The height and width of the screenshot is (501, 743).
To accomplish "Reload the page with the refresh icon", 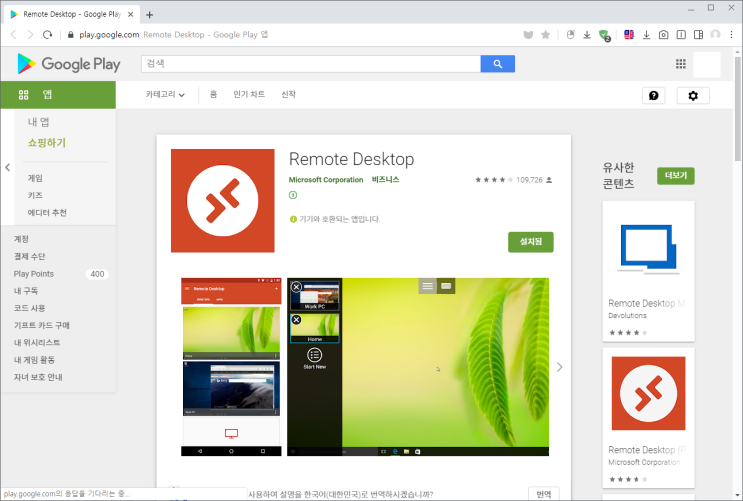I will point(47,35).
